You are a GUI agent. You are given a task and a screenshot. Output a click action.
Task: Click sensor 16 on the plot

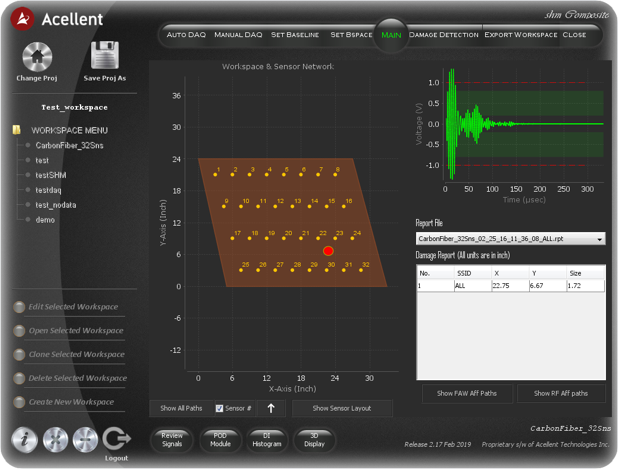pos(343,206)
